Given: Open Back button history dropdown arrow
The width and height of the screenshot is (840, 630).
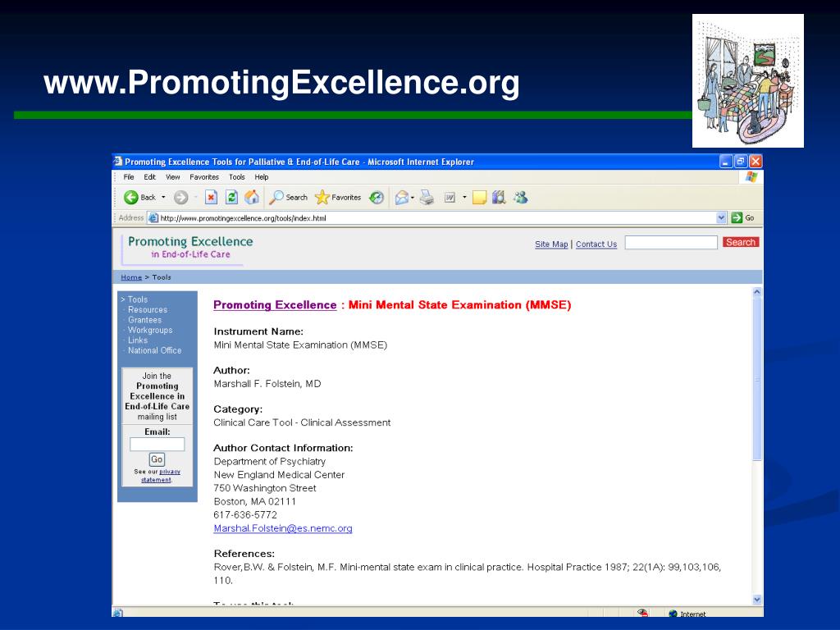Looking at the screenshot, I should coord(163,198).
